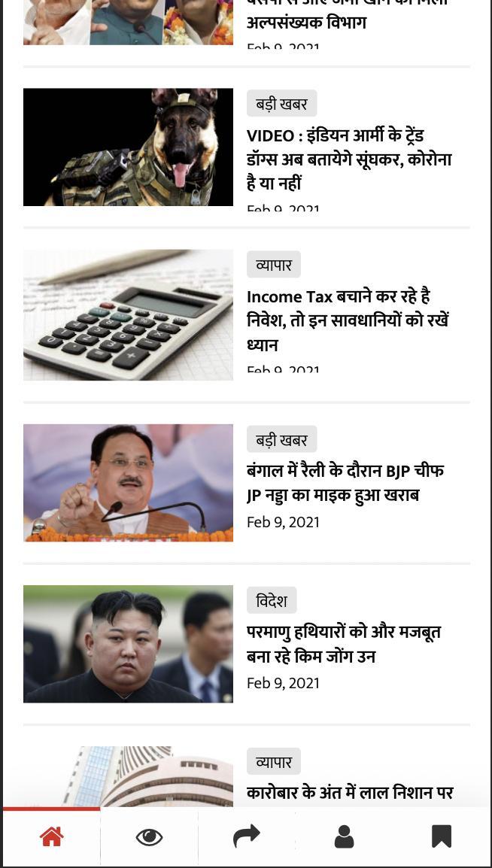This screenshot has width=492, height=868.
Task: Open कारोबार के अंत में लाल निशान headline
Action: pyautogui.click(x=350, y=793)
